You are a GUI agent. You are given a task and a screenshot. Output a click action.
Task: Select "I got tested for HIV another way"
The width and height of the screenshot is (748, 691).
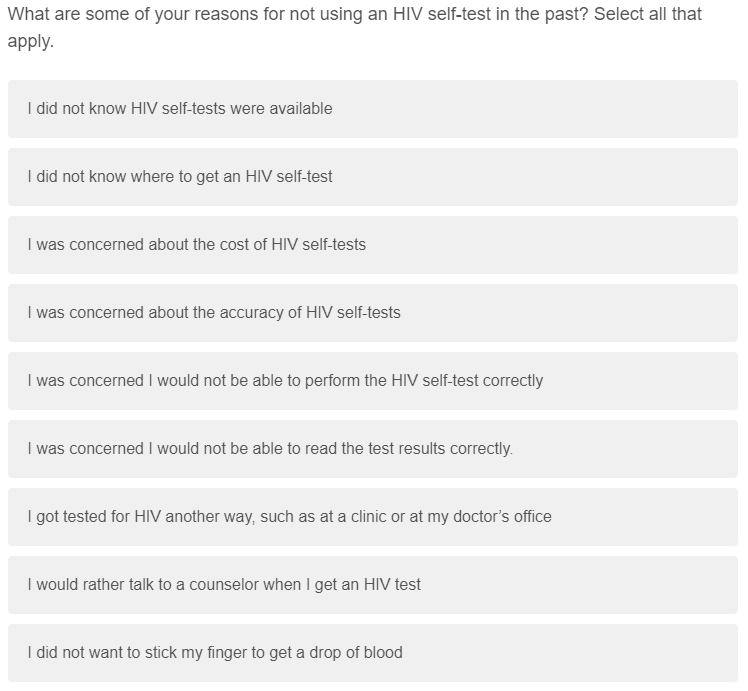pos(289,517)
